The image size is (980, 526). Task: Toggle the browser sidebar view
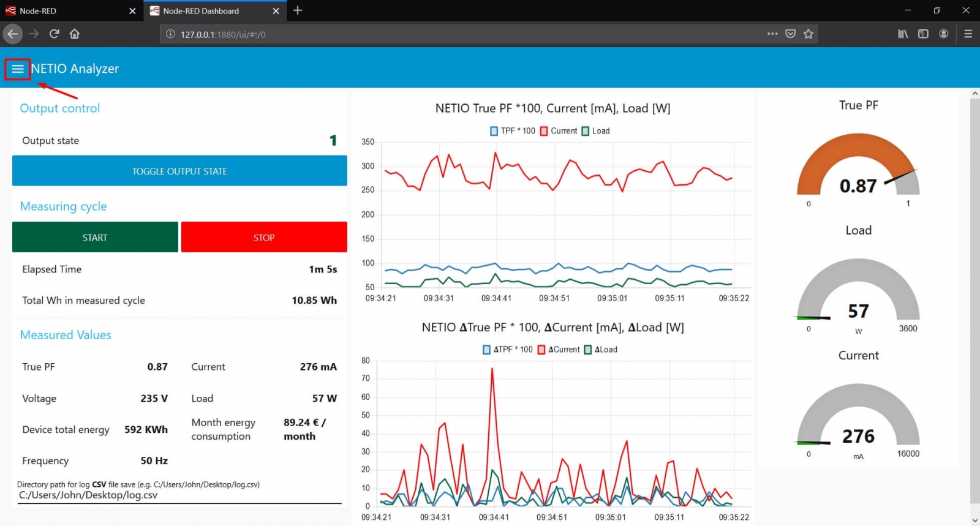923,34
